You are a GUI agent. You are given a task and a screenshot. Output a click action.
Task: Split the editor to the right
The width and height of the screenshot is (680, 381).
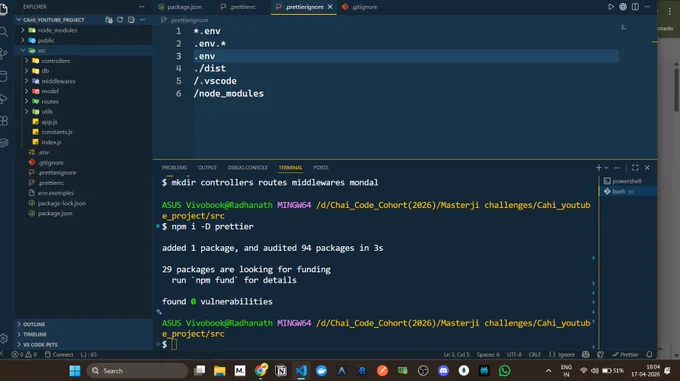(x=635, y=7)
